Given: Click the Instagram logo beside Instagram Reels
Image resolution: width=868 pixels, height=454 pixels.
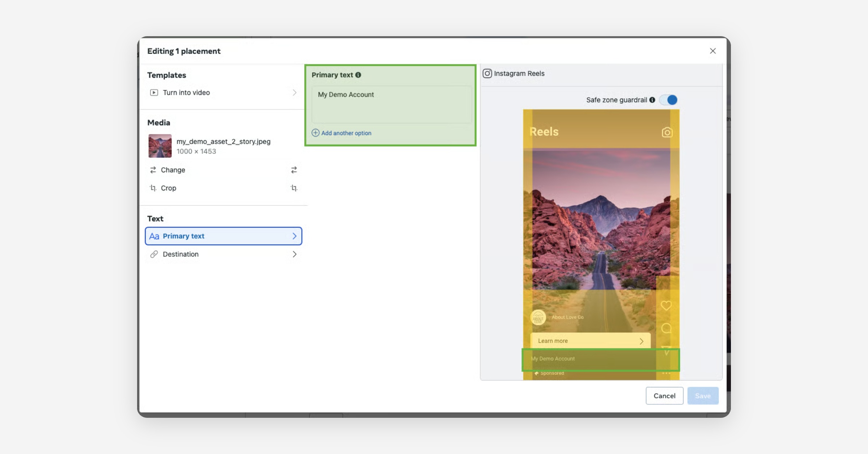Looking at the screenshot, I should click(487, 73).
